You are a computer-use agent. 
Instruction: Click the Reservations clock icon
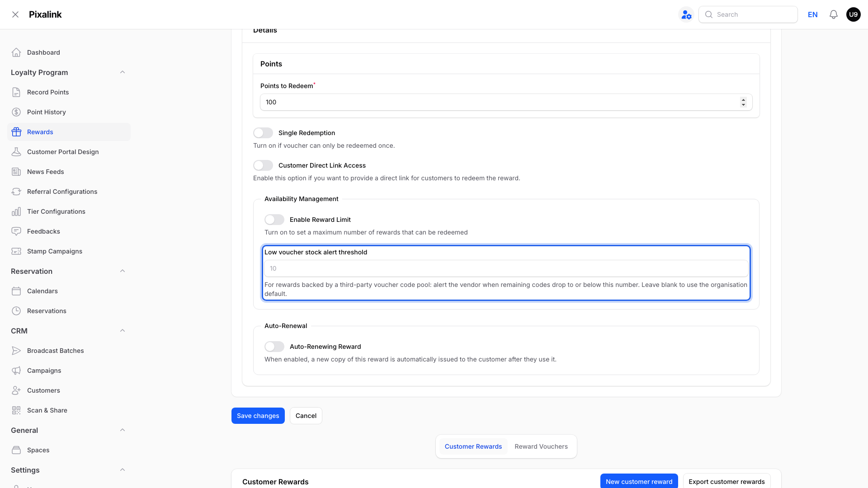(16, 311)
